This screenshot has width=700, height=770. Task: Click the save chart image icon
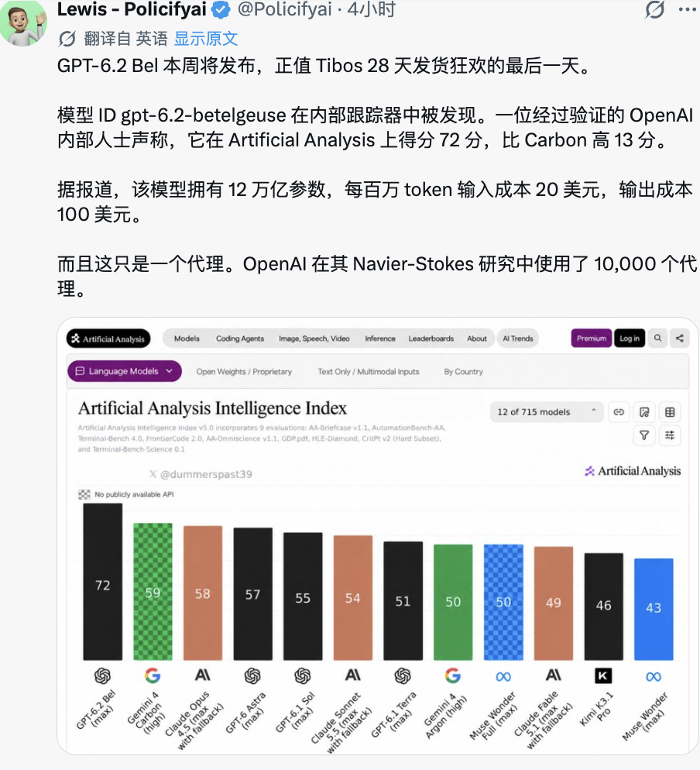pos(644,412)
